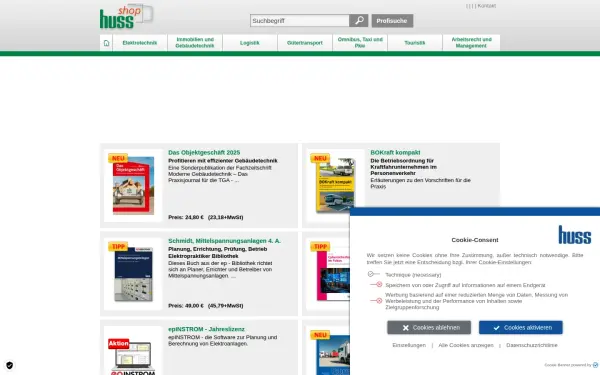Click the BOKraft kompakt book cover
Viewport: 600px width, 375px height.
(x=335, y=185)
